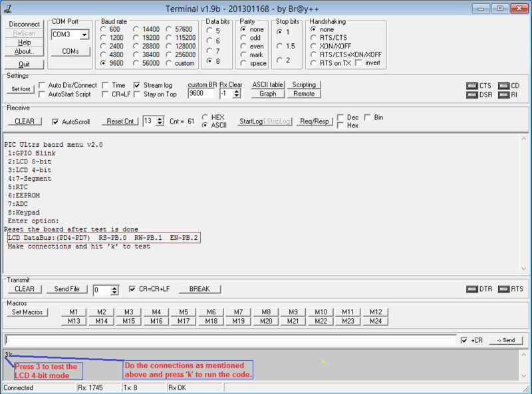The height and width of the screenshot is (394, 532).
Task: Send a BREAK signal
Action: tap(199, 289)
